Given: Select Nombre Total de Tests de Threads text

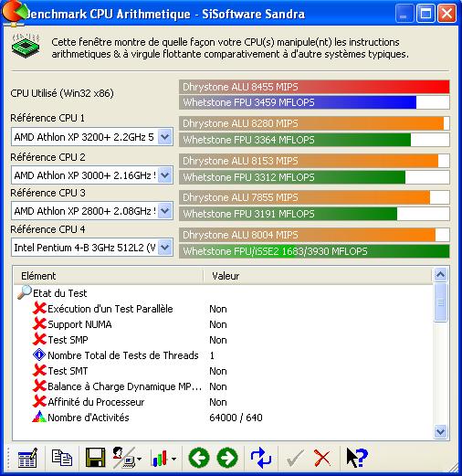Looking at the screenshot, I should (123, 355).
